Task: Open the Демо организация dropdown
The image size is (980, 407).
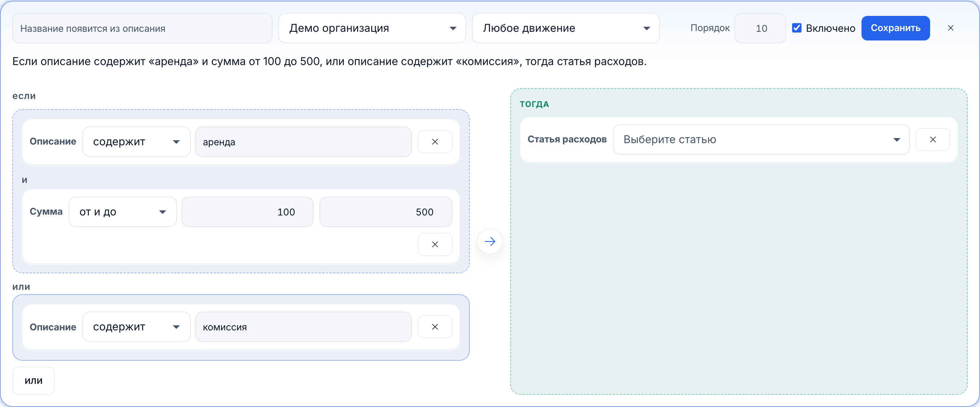Action: coord(372,28)
